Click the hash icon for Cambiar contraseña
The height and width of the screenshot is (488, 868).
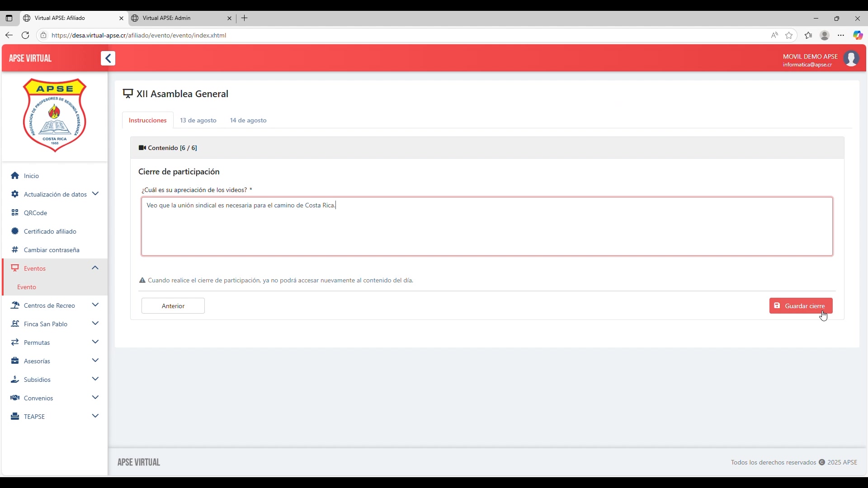(x=15, y=249)
